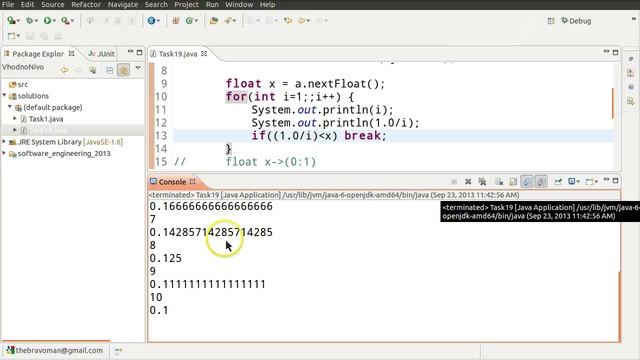Viewport: 640px width, 360px height.
Task: Click Remove All Terminated Launches icon
Action: pos(482,181)
